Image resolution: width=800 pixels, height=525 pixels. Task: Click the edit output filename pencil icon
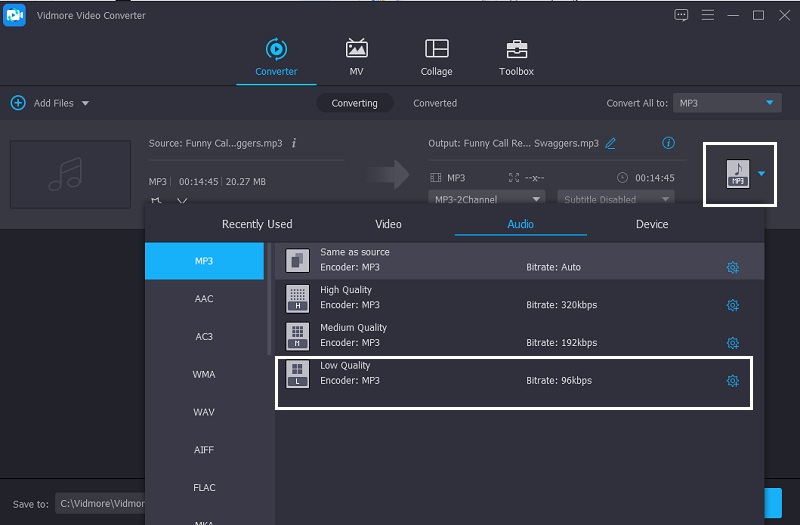tap(611, 143)
